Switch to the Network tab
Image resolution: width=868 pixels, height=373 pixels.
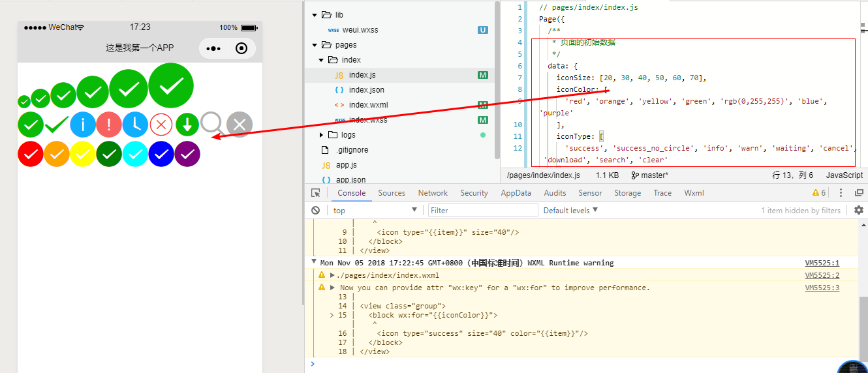tap(433, 193)
